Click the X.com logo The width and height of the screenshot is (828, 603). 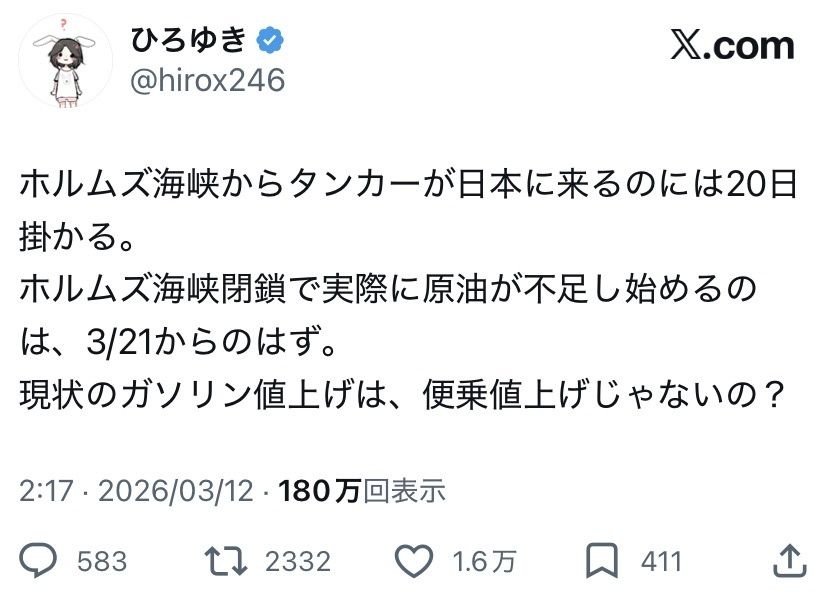click(732, 45)
